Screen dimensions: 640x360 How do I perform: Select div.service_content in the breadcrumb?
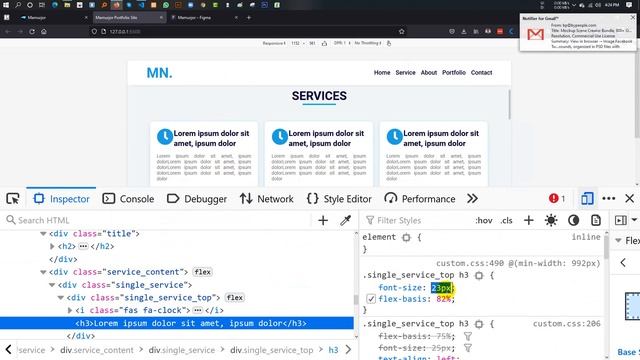[x=97, y=350]
